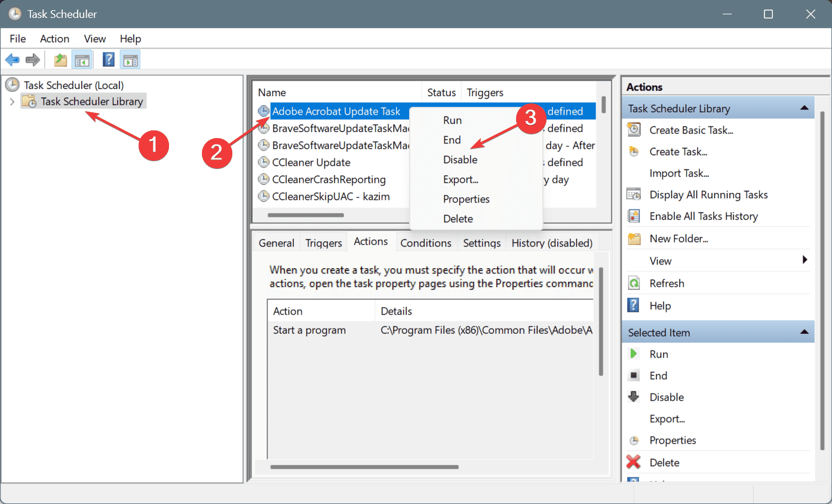The image size is (832, 504).
Task: Click the Properties clock icon in Selected Item
Action: pyautogui.click(x=634, y=441)
